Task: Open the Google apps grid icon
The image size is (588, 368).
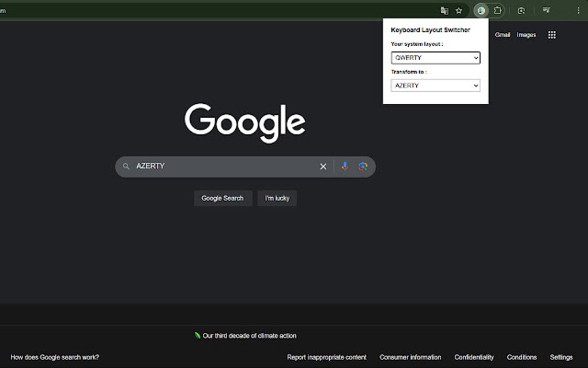Action: click(552, 35)
